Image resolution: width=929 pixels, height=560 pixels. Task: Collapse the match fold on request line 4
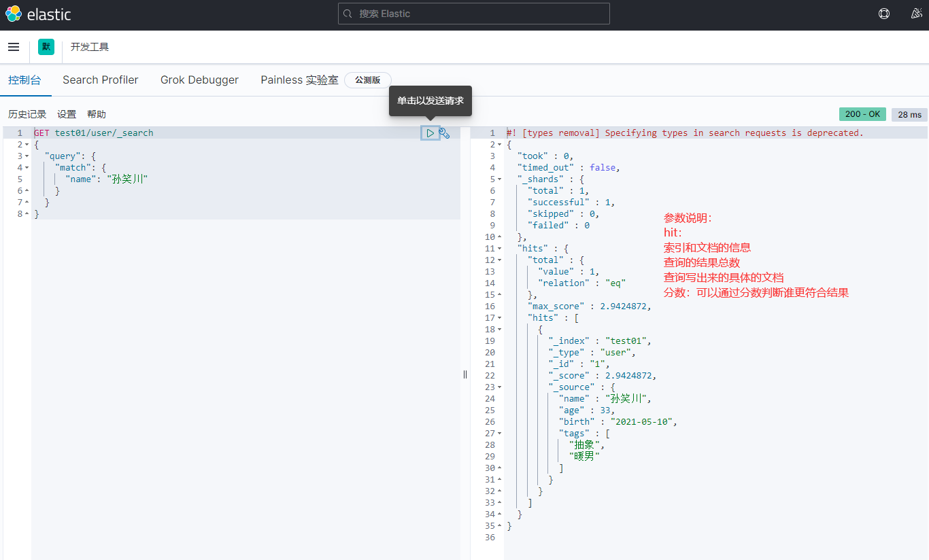click(27, 168)
